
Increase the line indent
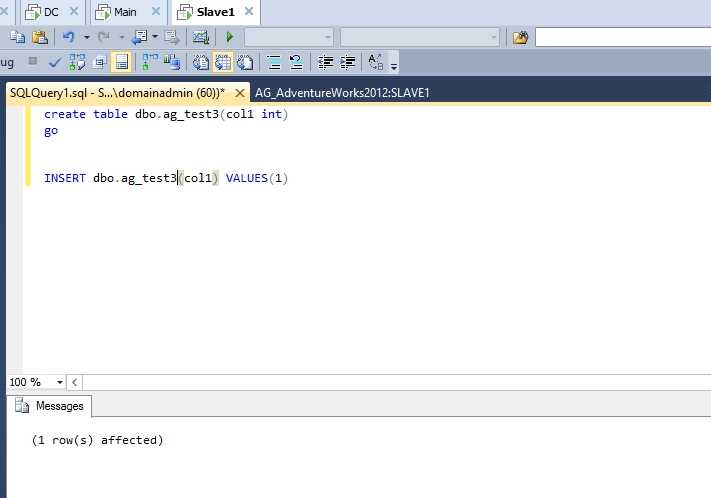click(x=347, y=62)
